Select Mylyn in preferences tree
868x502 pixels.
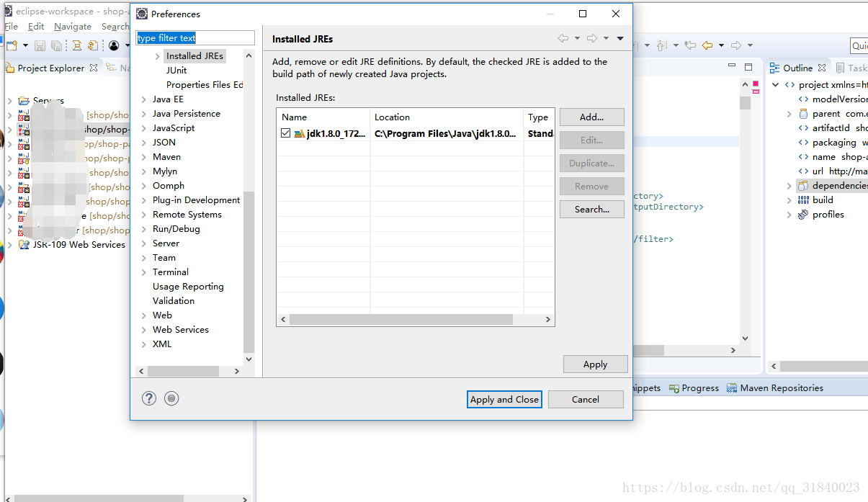(x=165, y=171)
